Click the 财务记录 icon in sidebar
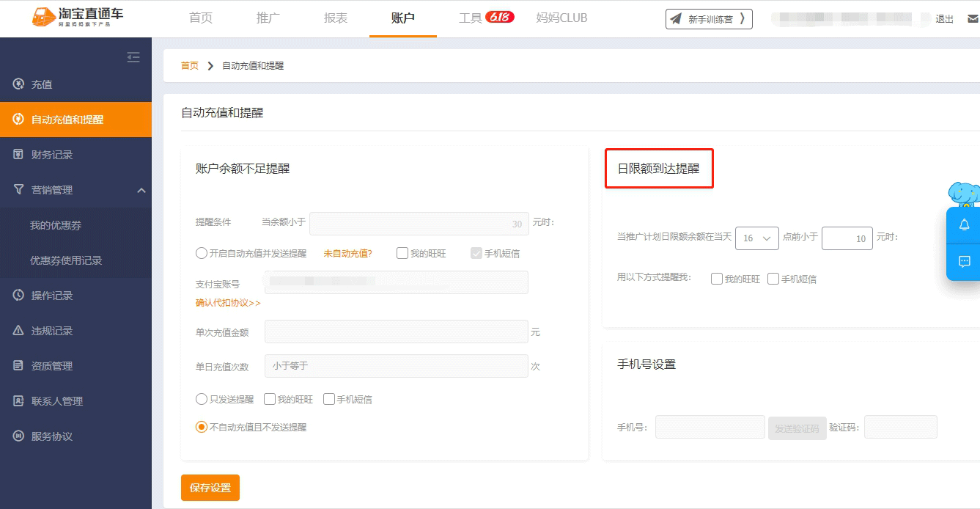The image size is (980, 509). pyautogui.click(x=19, y=155)
